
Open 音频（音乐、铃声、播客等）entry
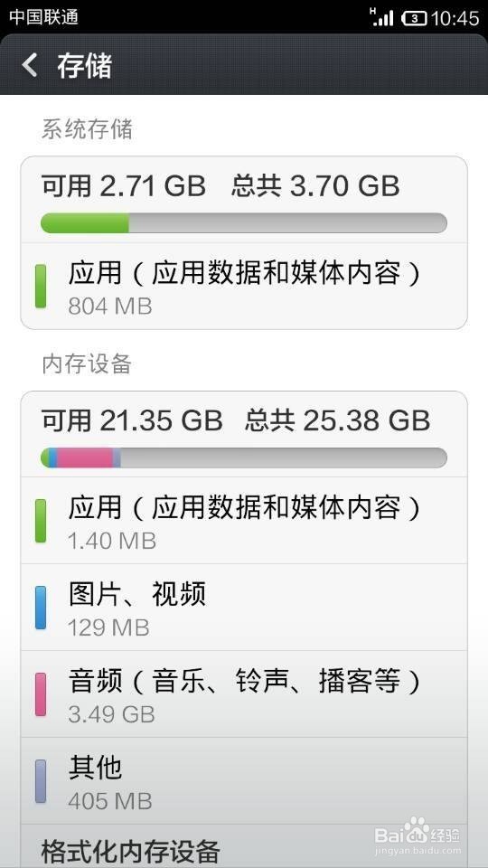click(x=244, y=694)
